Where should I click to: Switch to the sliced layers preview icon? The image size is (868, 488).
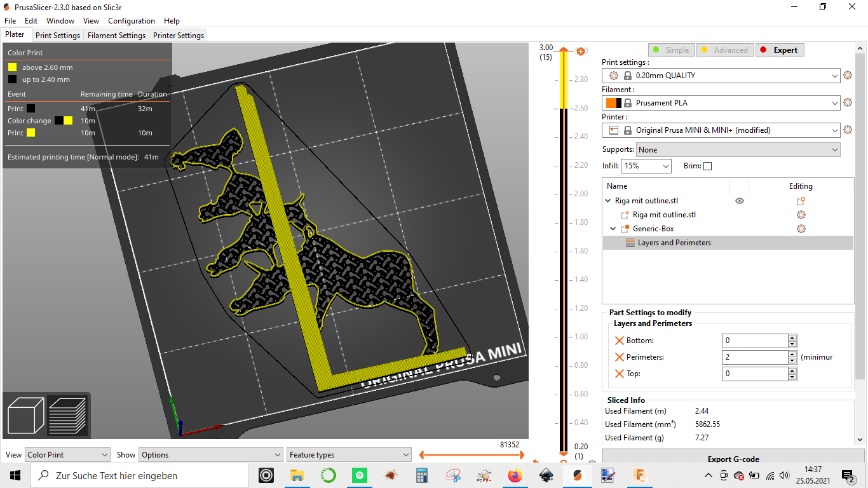tap(67, 416)
